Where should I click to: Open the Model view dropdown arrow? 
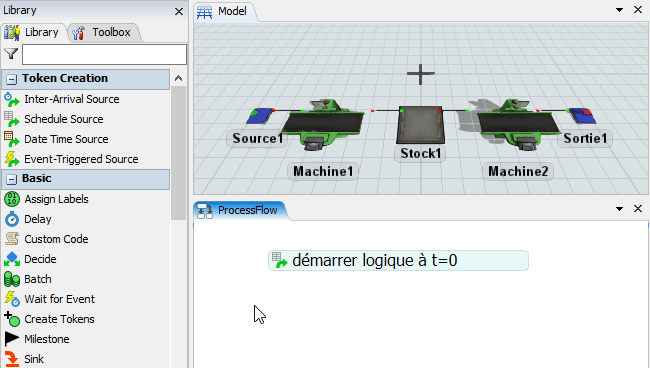(619, 10)
